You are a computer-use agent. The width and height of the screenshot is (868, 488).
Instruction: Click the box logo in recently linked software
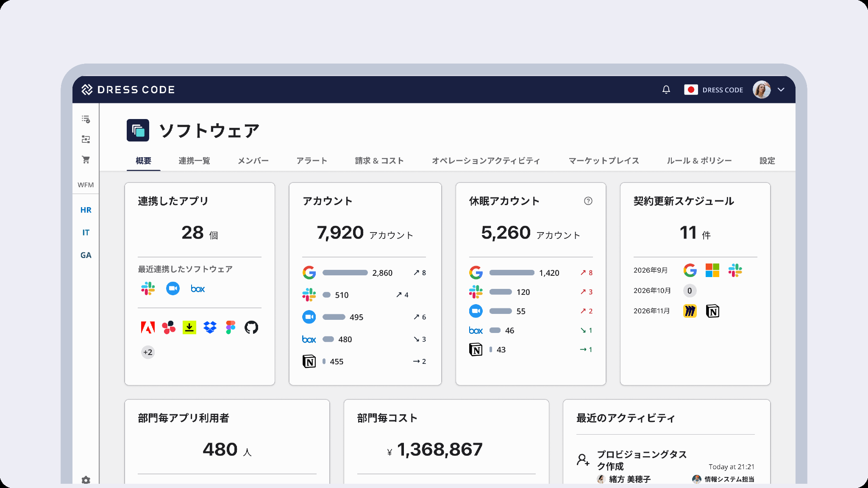[x=198, y=289]
